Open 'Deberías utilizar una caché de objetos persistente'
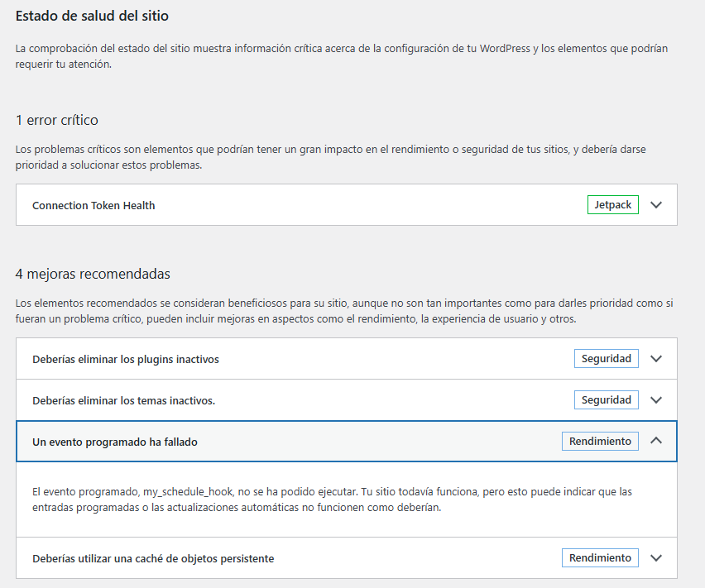This screenshot has height=588, width=705. (x=153, y=559)
